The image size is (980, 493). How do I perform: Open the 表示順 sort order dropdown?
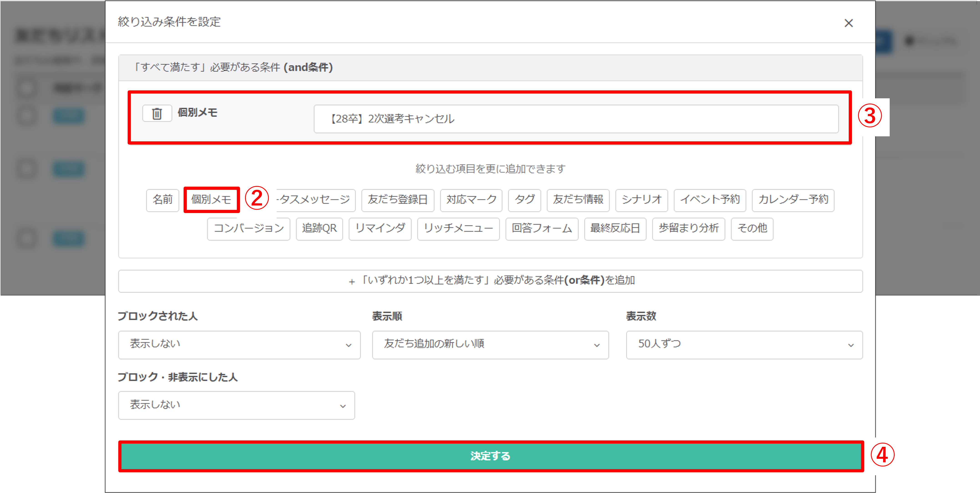click(x=490, y=345)
